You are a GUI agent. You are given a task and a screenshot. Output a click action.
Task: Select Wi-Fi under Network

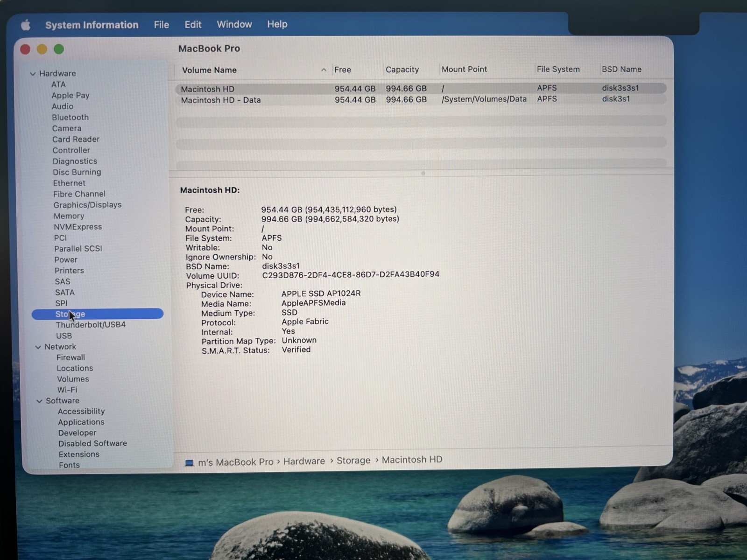click(x=67, y=390)
